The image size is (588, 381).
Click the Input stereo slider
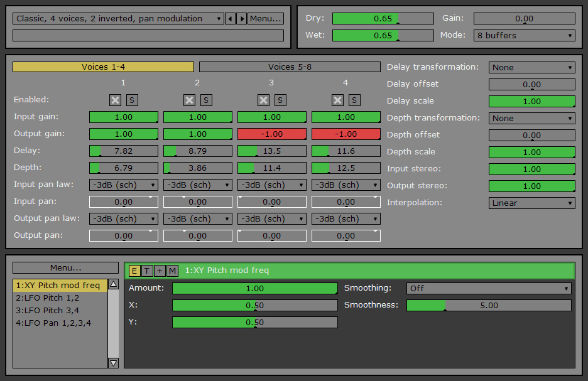[x=531, y=169]
